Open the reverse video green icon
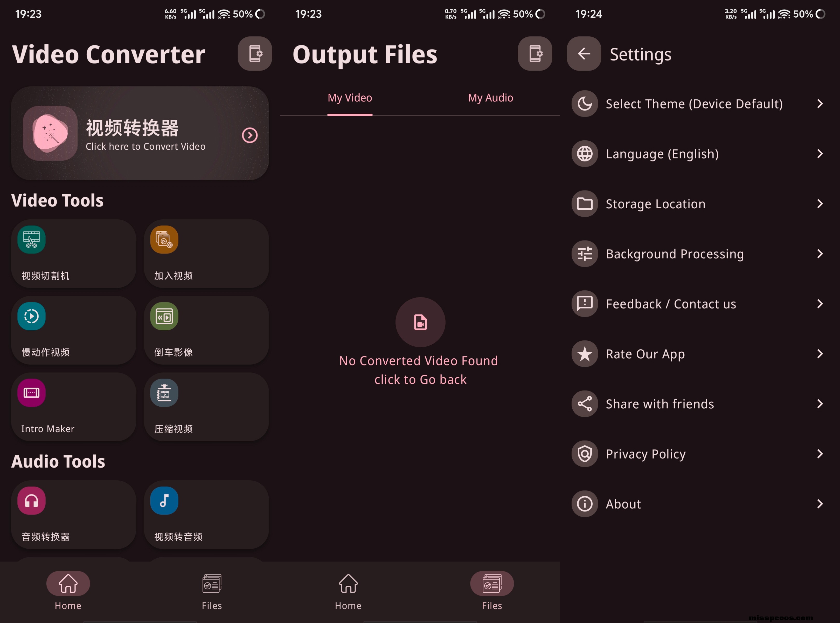 164,316
